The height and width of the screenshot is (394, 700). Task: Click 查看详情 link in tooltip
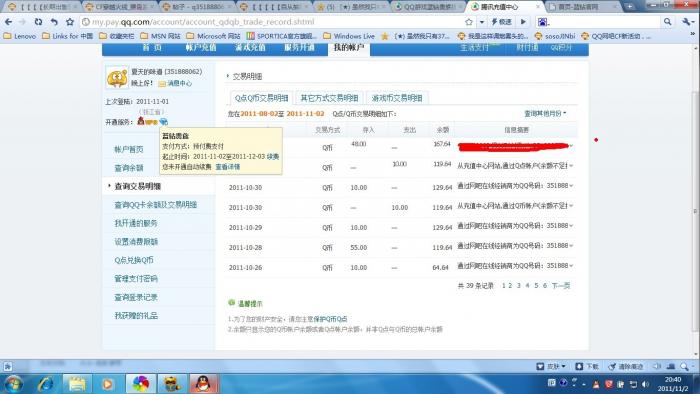click(x=228, y=166)
